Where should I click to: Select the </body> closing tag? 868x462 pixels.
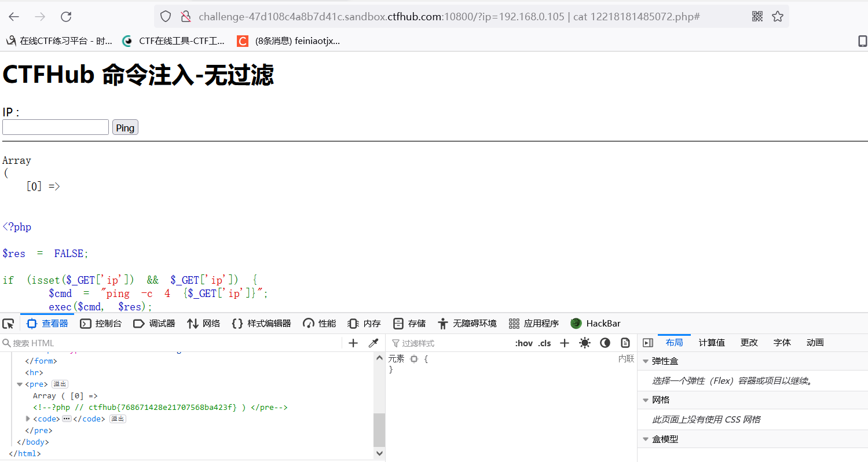pos(33,442)
